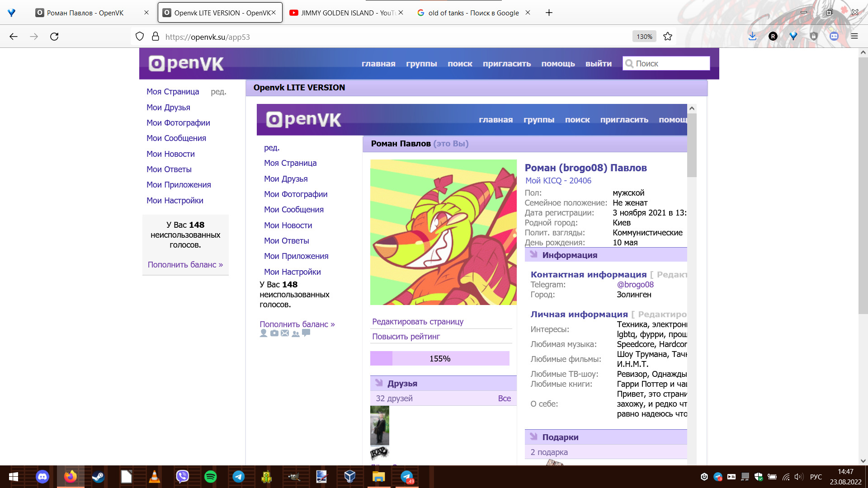
Task: Open группы in the top OpenVK header
Action: pos(421,64)
